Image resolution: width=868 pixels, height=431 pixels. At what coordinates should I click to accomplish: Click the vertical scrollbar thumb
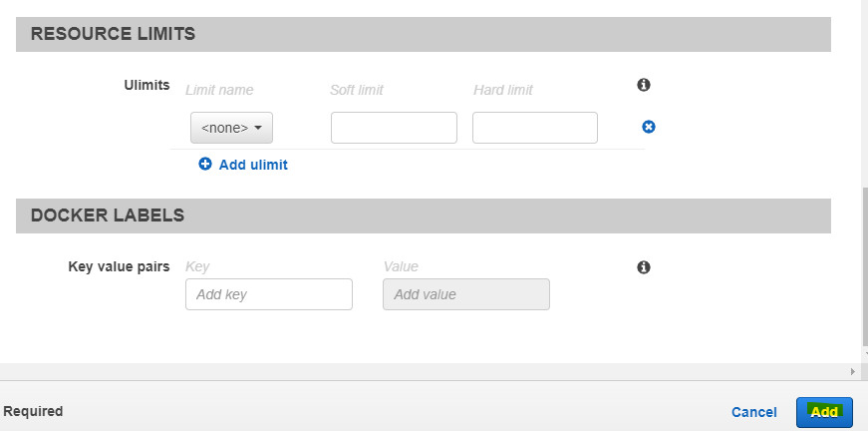[x=865, y=266]
